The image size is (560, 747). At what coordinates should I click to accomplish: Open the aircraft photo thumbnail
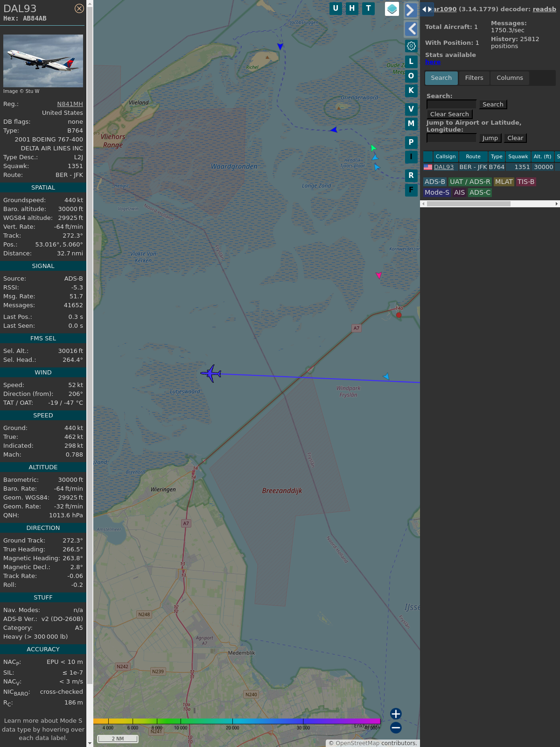43,61
